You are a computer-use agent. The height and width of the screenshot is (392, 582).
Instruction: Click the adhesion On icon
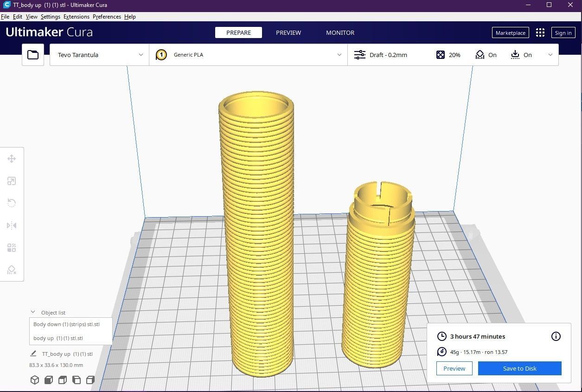coord(515,55)
